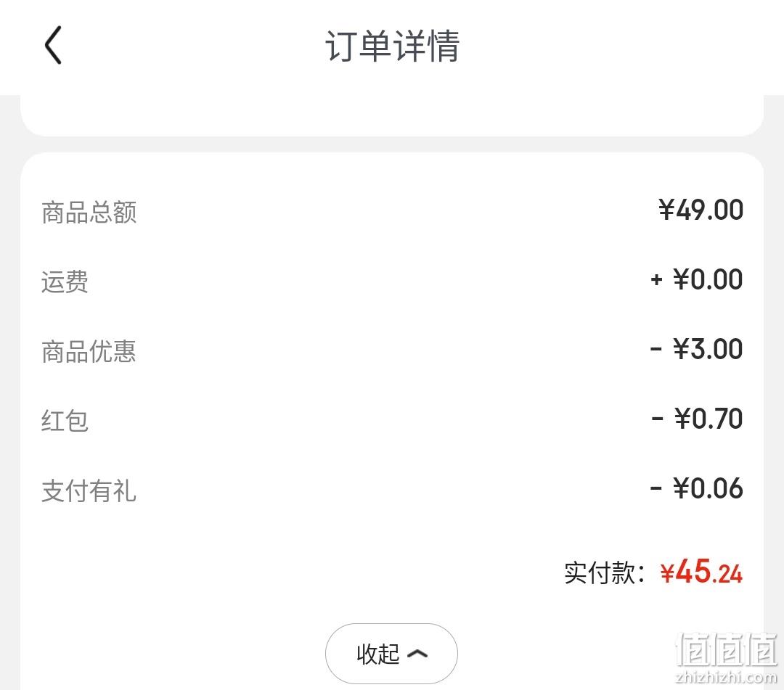The image size is (784, 690).
Task: Tap the 商品优惠 label
Action: click(x=89, y=351)
